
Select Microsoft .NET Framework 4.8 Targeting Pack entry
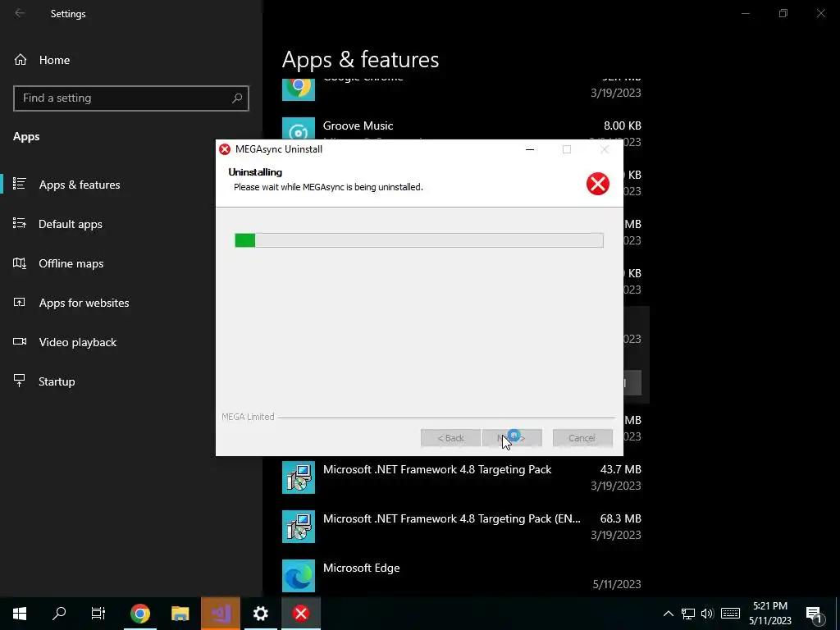click(462, 477)
